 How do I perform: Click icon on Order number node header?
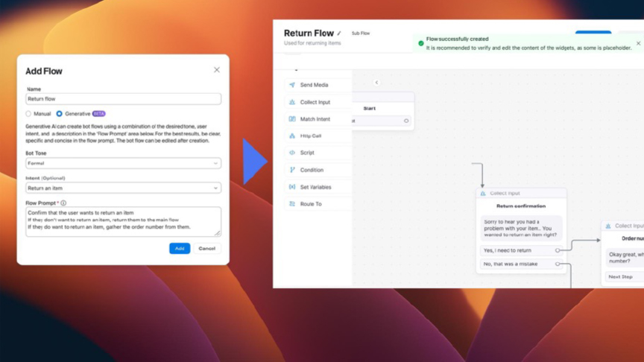(608, 226)
